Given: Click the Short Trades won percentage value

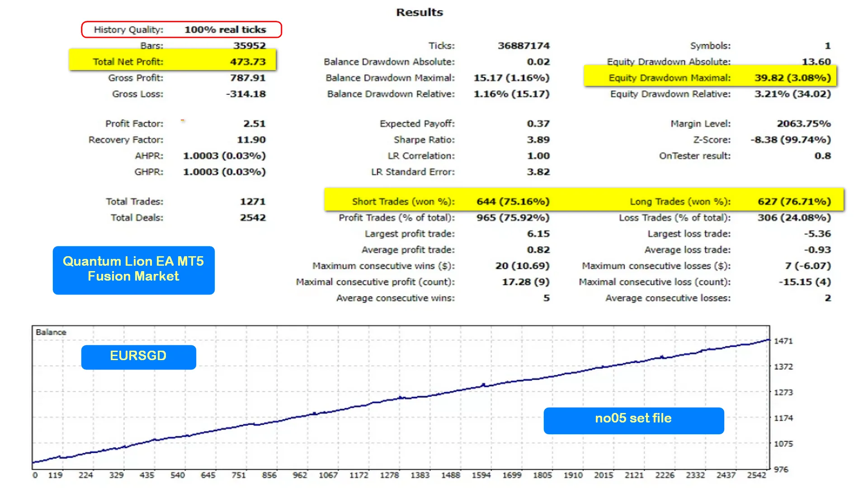Looking at the screenshot, I should pos(513,202).
